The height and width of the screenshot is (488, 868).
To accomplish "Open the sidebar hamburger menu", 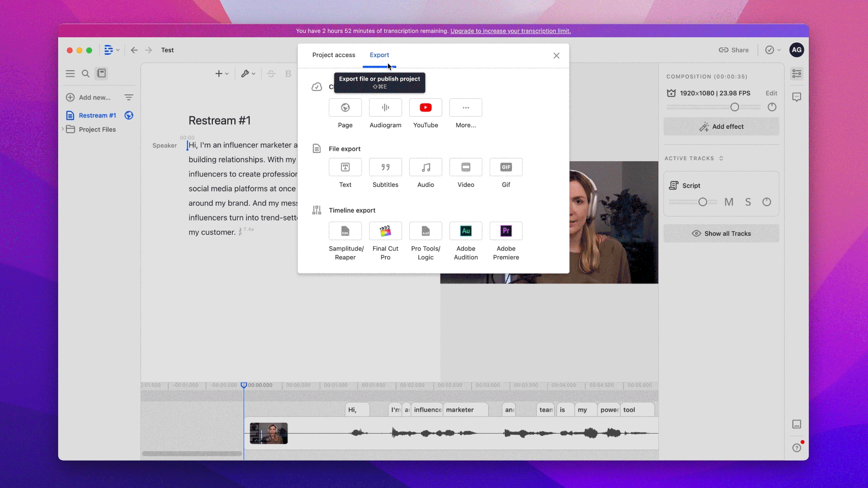I will [x=70, y=73].
